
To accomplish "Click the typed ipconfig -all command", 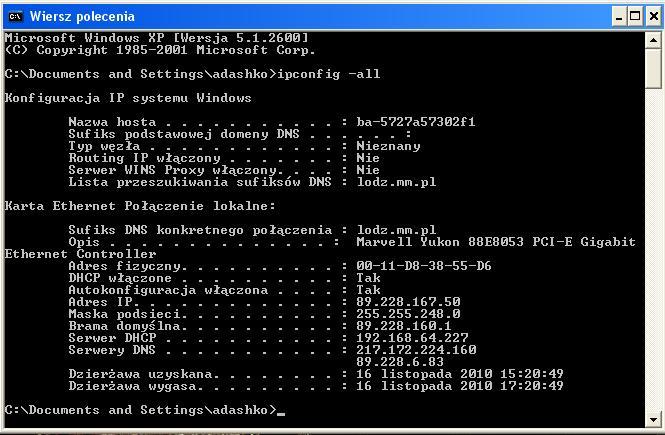I will coord(329,74).
